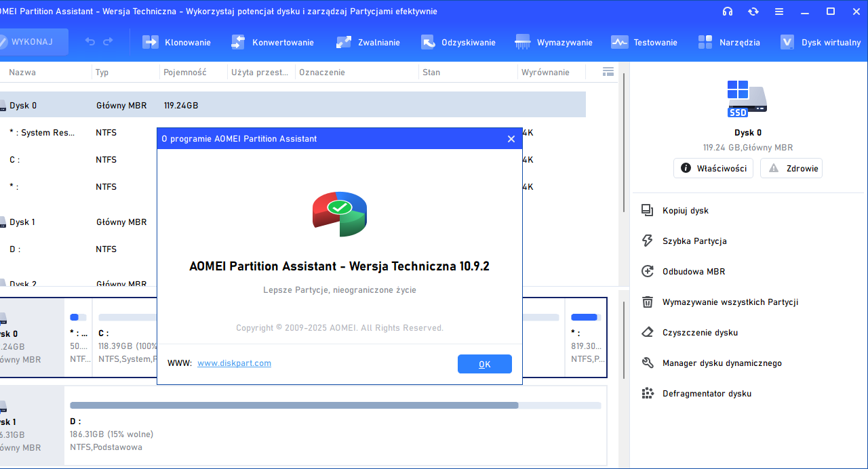Open the Narzędzia menu
This screenshot has height=469, width=868.
(x=728, y=42)
